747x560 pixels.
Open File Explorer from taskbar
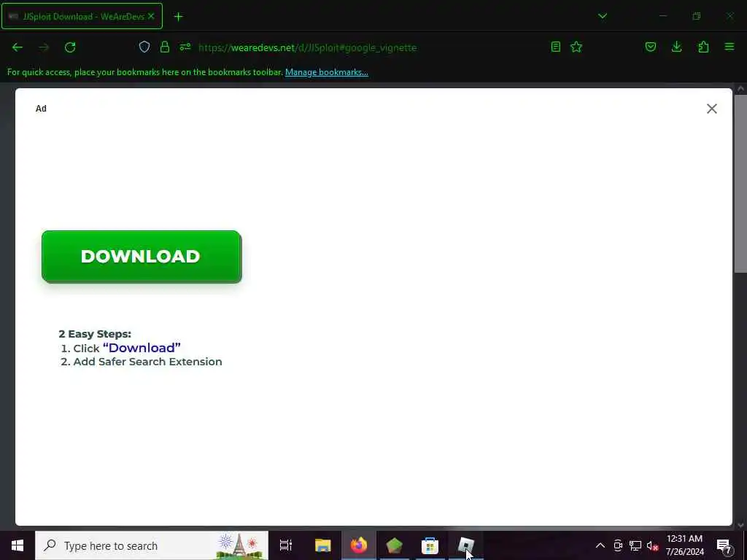coord(322,545)
